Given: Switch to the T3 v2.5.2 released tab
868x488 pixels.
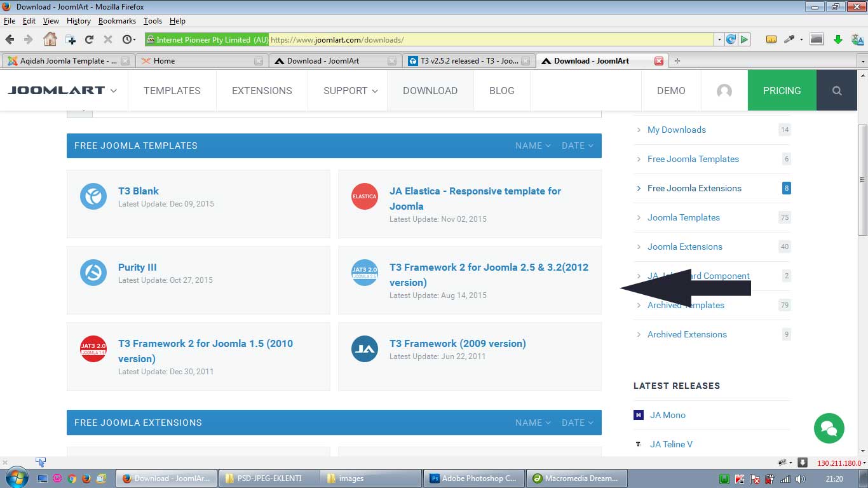Looking at the screenshot, I should click(x=470, y=61).
